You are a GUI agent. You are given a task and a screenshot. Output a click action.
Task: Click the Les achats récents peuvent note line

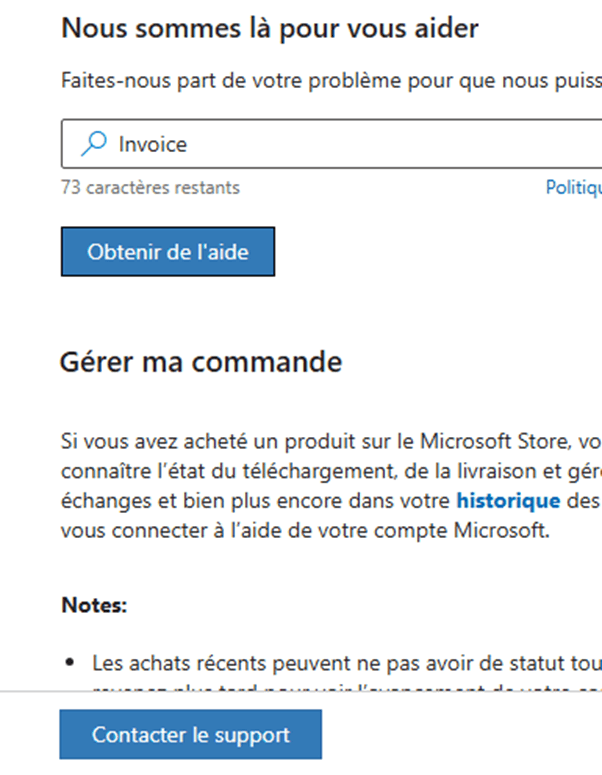pos(347,663)
